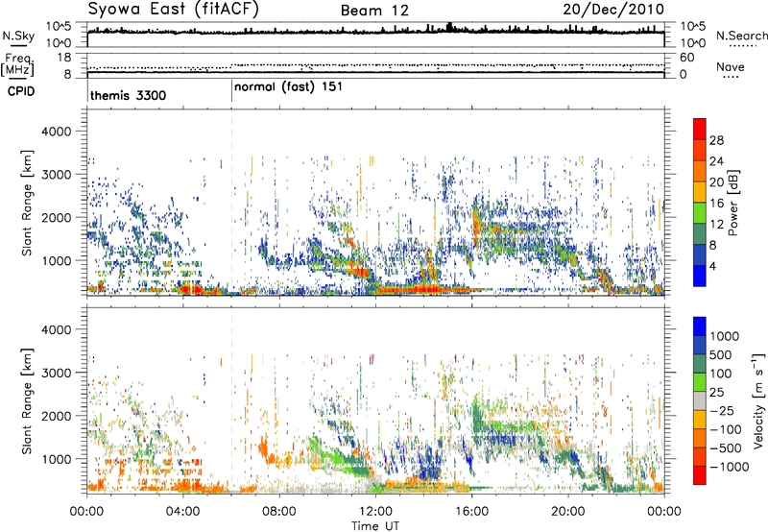This screenshot has width=768, height=532.
Task: Click the "500" tick on Velocity colorbar
Action: [x=720, y=354]
